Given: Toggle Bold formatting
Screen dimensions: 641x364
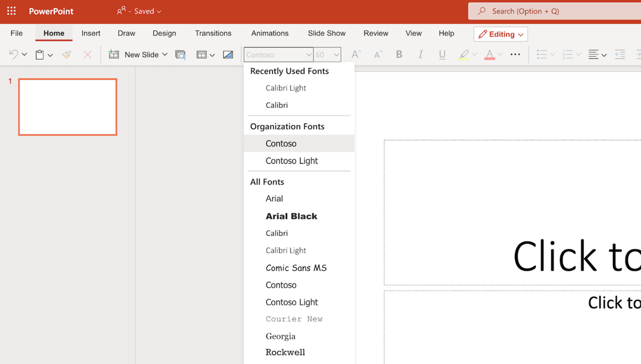Looking at the screenshot, I should [x=399, y=54].
